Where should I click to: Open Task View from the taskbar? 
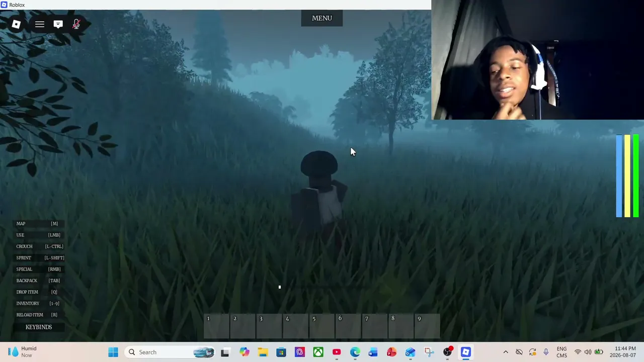(225, 352)
